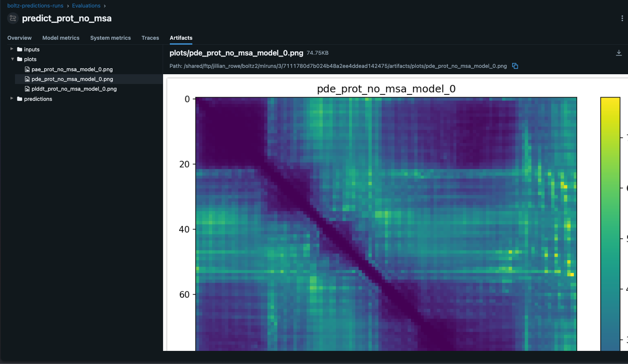Viewport: 628px width, 364px height.
Task: Click the run workflow icon beside predict_prot_no_msa
Action: [12, 18]
